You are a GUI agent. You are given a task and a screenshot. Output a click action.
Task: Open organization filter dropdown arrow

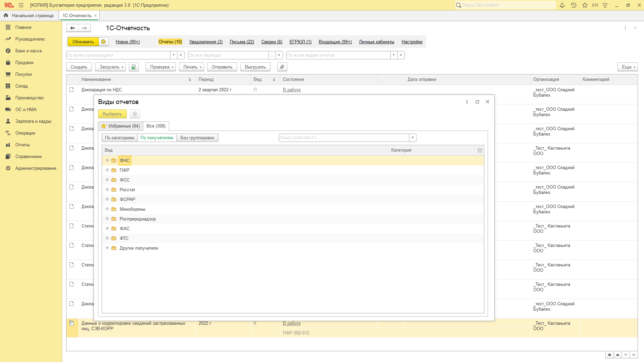coord(174,55)
